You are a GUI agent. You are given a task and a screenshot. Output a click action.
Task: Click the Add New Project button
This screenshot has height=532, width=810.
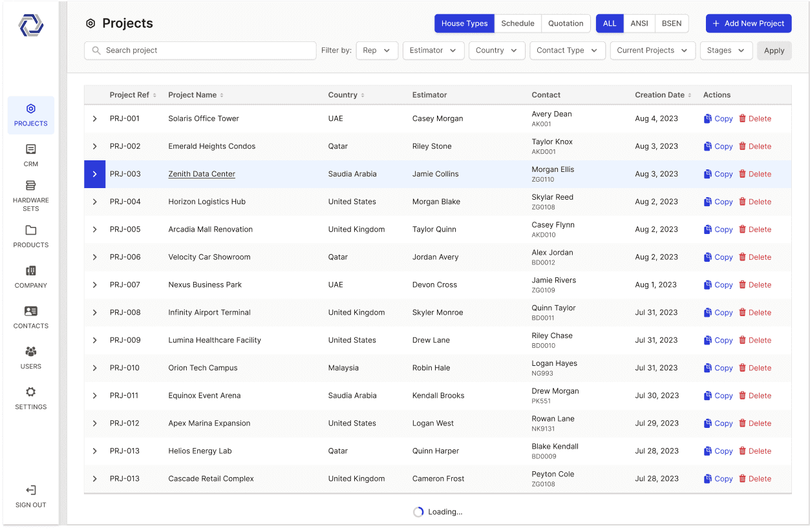(749, 23)
